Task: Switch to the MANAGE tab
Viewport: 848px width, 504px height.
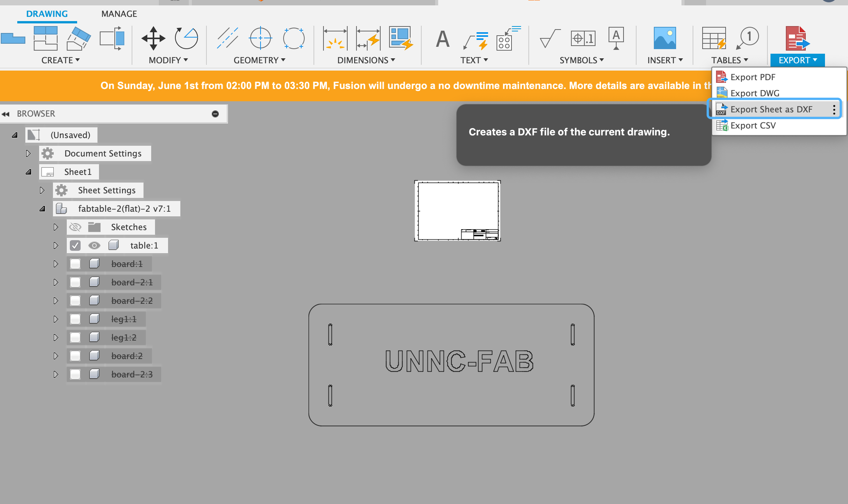Action: pyautogui.click(x=119, y=14)
